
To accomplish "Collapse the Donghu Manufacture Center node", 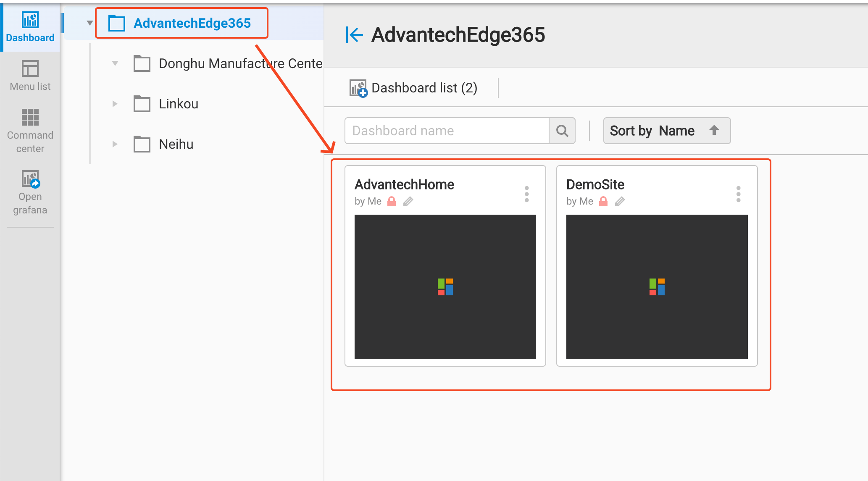I will (115, 63).
